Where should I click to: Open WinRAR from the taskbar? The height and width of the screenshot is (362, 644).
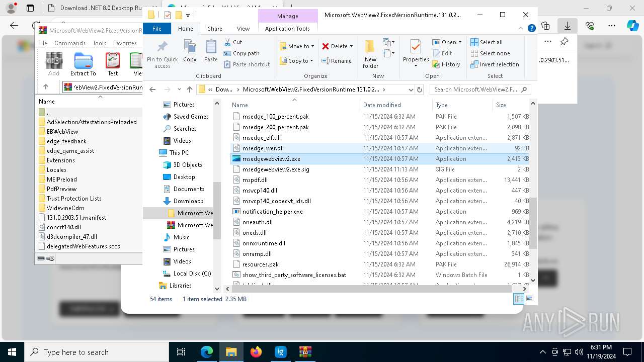click(305, 352)
